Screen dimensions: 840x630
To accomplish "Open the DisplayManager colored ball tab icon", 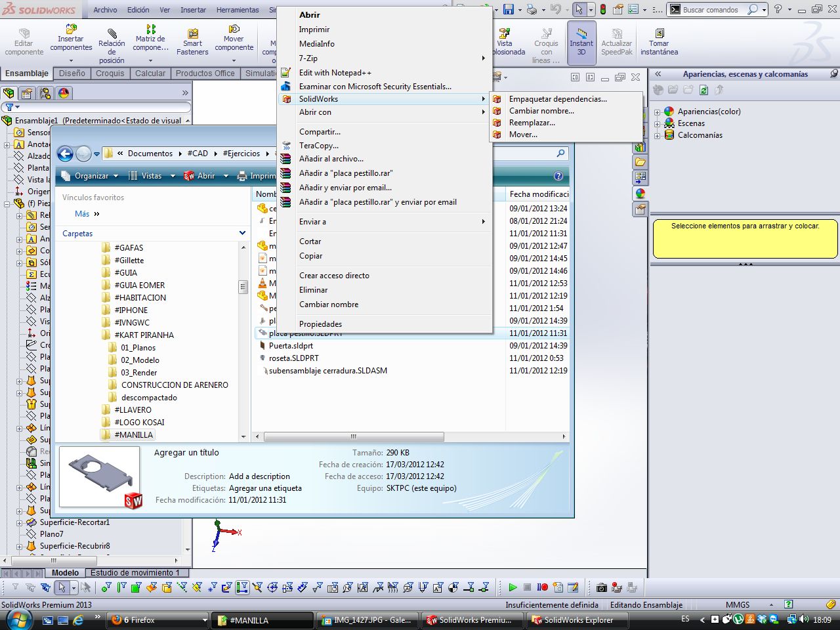I will [64, 93].
